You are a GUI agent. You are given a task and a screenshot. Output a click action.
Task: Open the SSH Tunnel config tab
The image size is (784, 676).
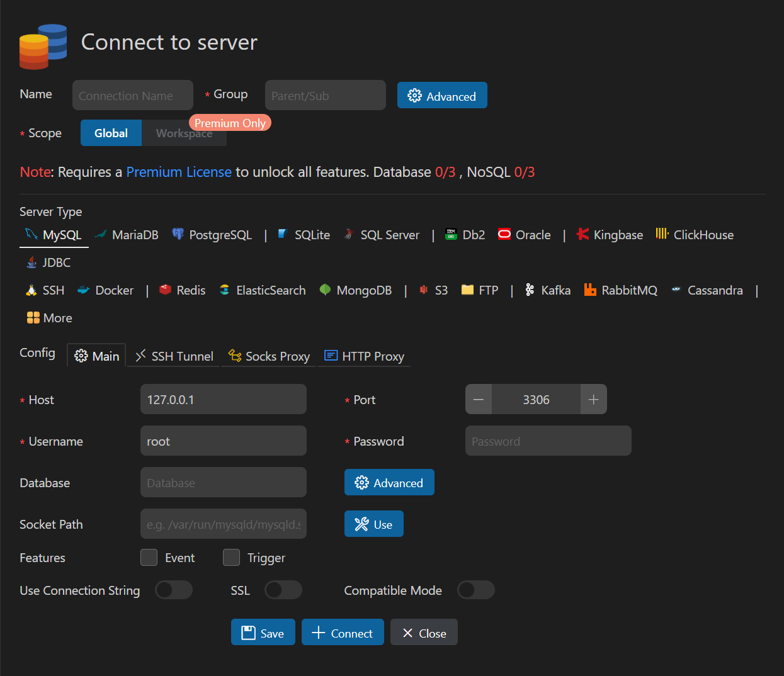click(x=174, y=356)
